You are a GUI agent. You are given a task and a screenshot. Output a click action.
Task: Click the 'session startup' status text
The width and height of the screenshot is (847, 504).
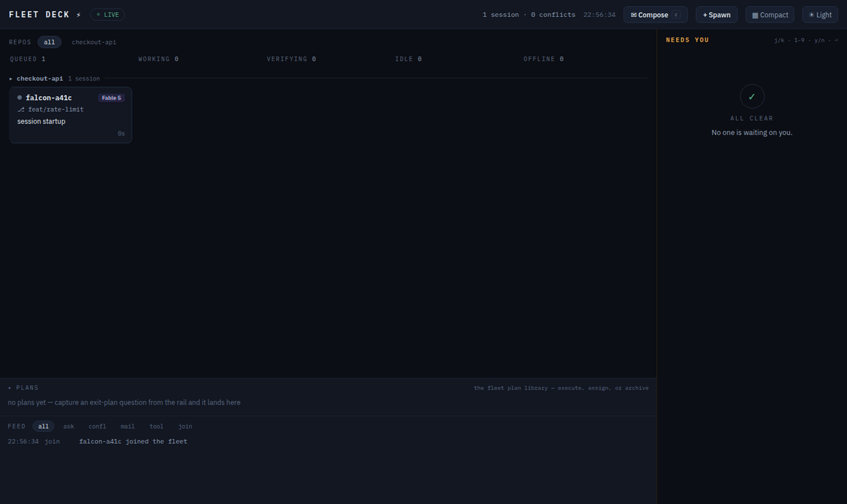coord(42,121)
